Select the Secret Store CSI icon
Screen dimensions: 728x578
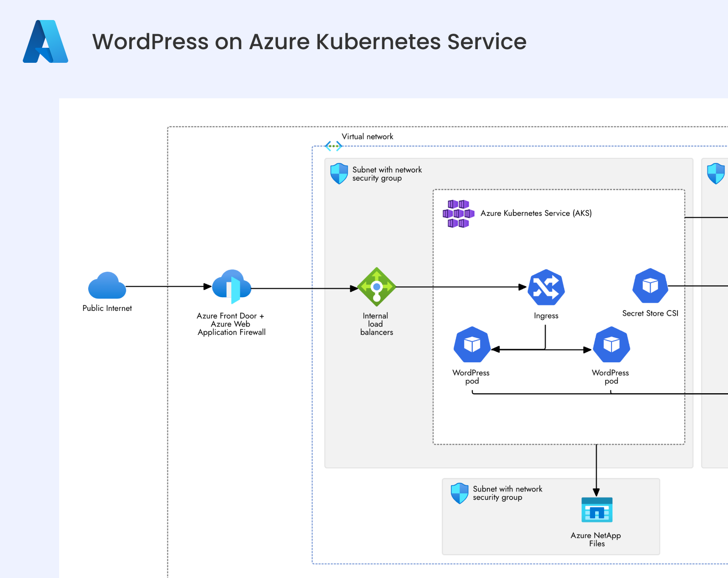(650, 286)
